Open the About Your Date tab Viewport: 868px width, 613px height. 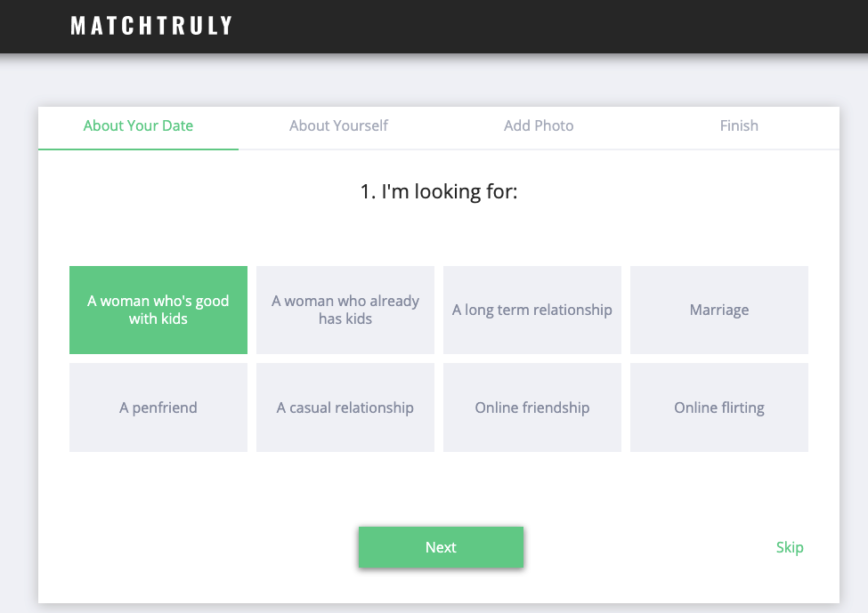pyautogui.click(x=138, y=126)
